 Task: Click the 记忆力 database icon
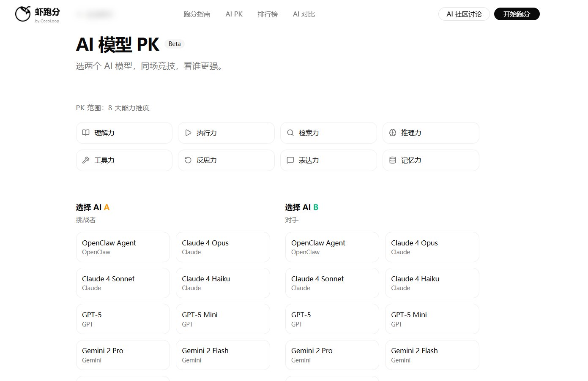(x=392, y=160)
